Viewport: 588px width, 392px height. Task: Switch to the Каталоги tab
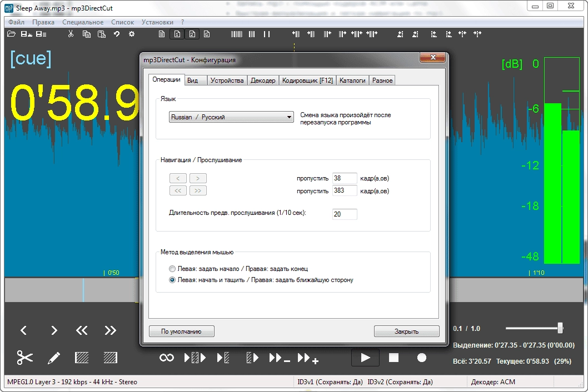(352, 81)
